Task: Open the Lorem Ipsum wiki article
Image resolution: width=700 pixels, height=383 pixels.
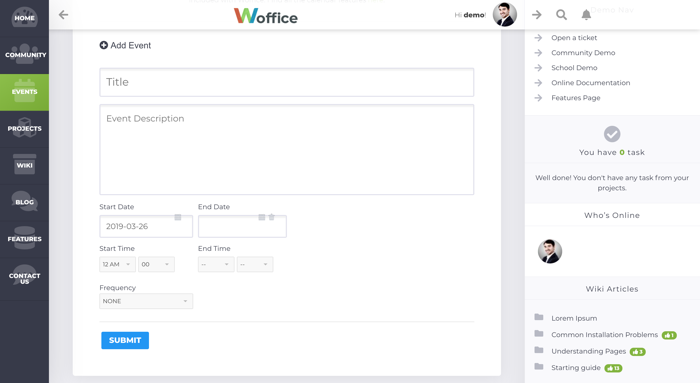Action: pos(574,318)
